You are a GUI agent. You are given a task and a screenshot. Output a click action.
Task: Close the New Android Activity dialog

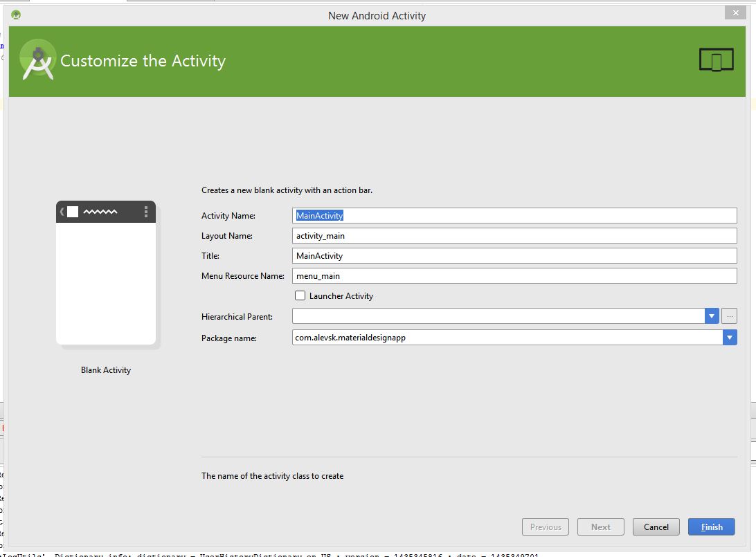click(735, 12)
